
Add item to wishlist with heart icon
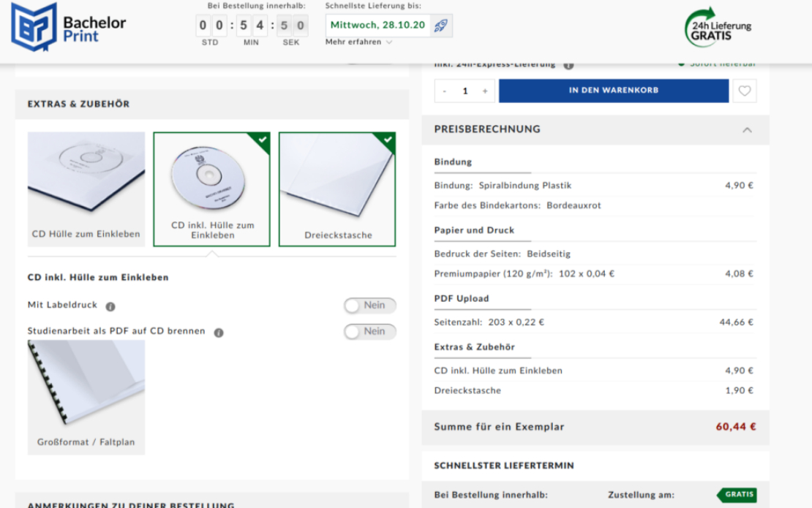[744, 91]
